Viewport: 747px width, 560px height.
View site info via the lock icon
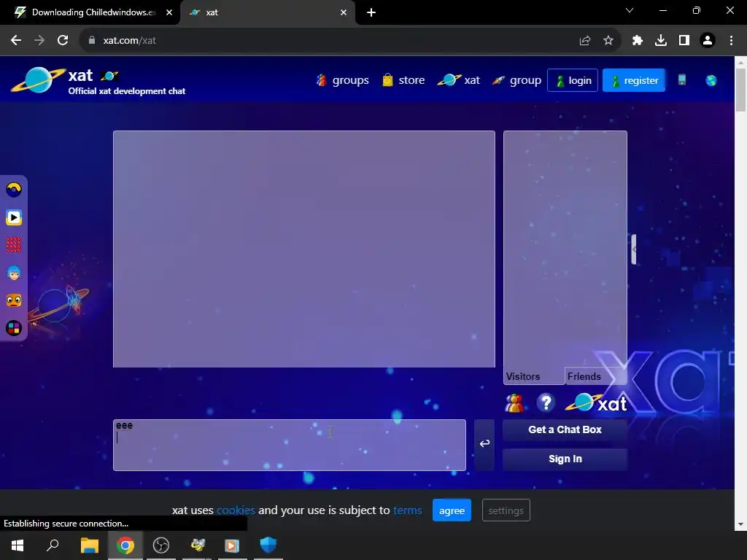(92, 41)
